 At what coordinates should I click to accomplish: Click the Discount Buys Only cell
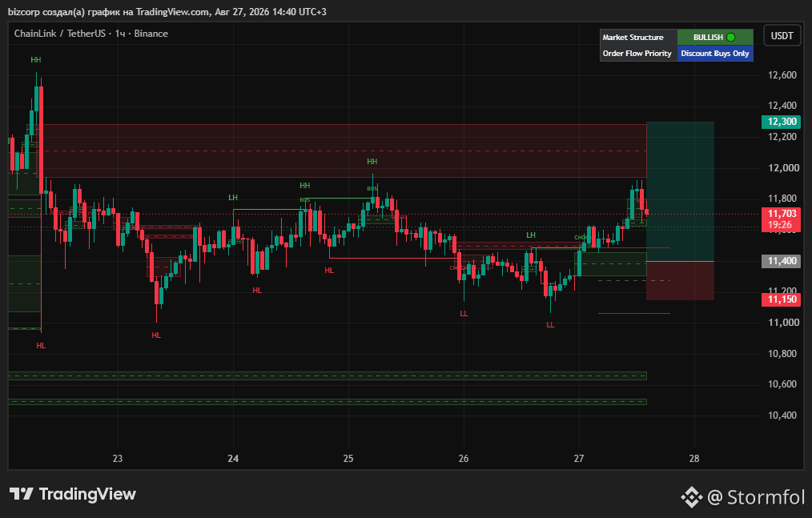[x=715, y=54]
